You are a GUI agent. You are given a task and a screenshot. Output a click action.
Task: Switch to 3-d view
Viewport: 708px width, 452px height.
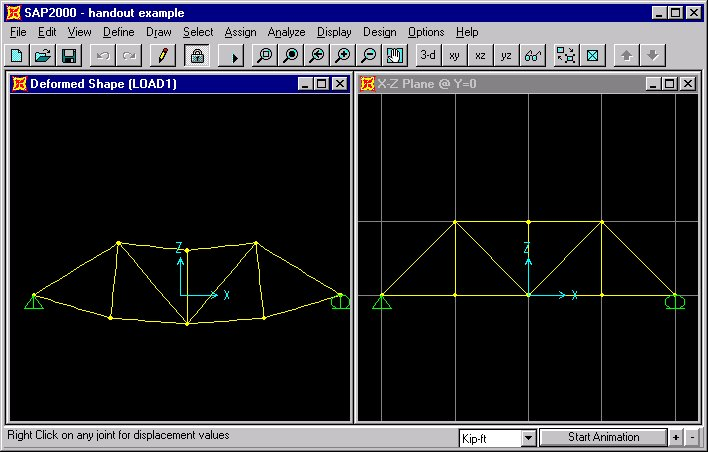tap(429, 56)
